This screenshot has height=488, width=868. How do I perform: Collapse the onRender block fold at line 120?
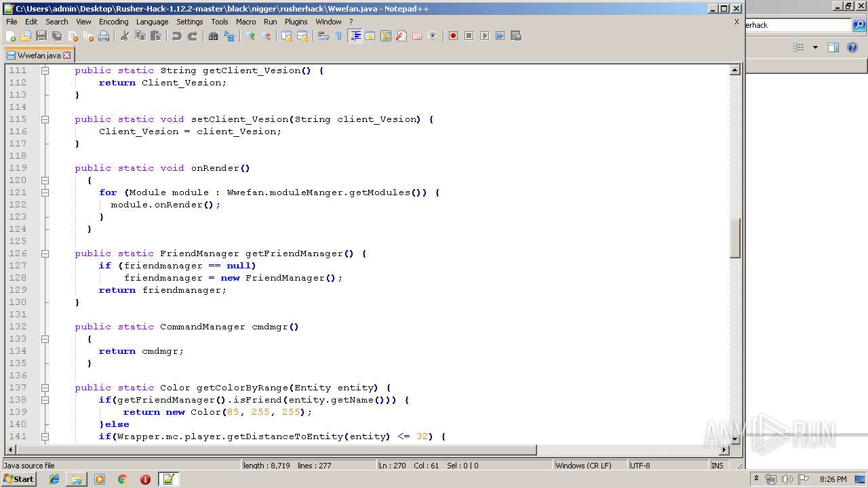click(45, 180)
